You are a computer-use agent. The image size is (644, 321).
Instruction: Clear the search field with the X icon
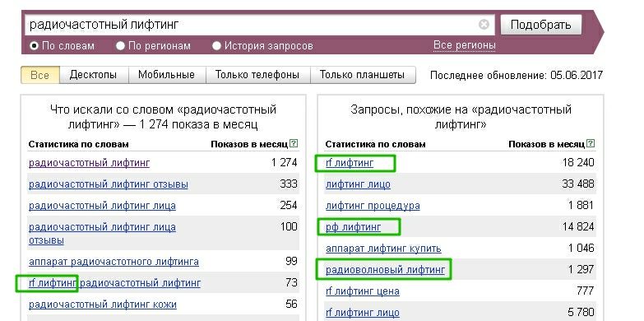pos(484,25)
